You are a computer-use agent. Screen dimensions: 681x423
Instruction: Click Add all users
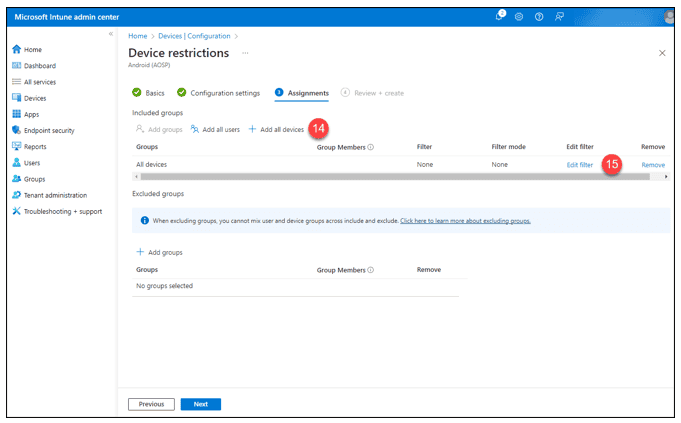pos(215,129)
